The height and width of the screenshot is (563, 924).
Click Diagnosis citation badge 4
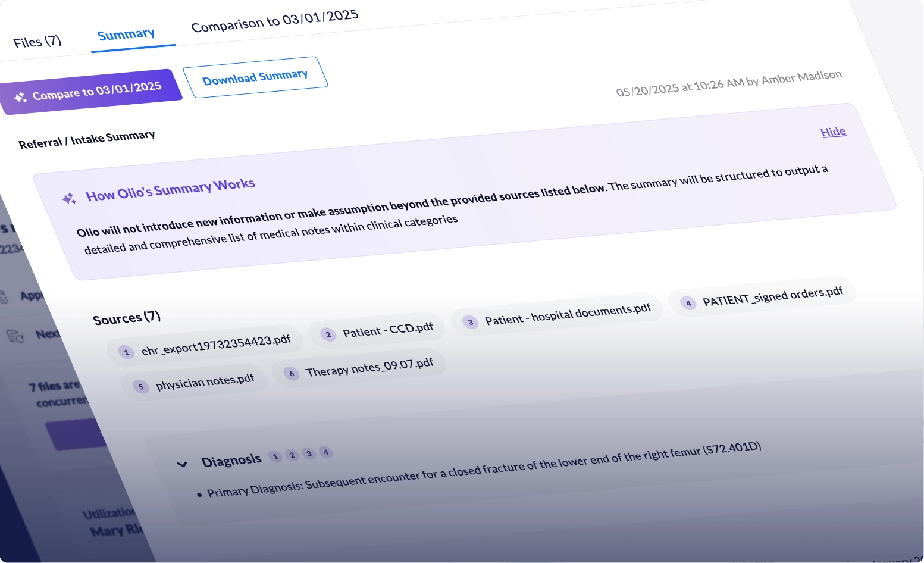325,452
